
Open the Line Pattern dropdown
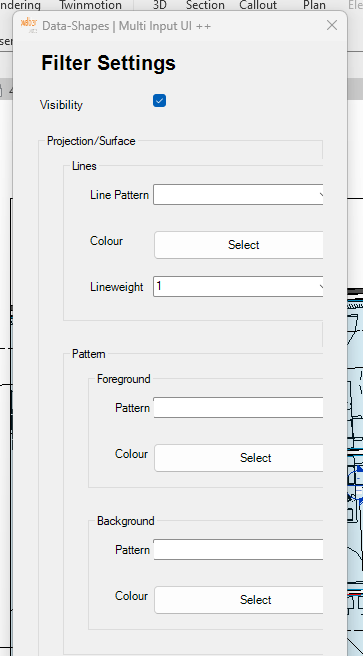(x=238, y=195)
